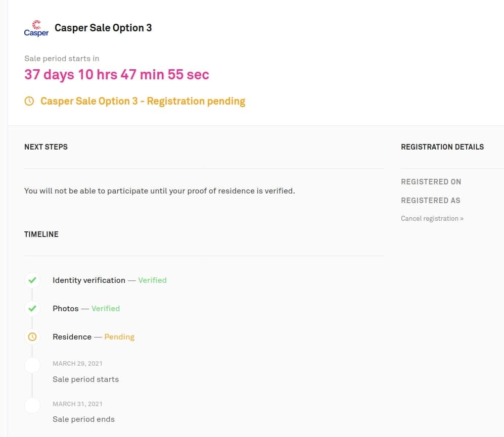504x437 pixels.
Task: Click the Pending status beside Residence
Action: point(119,337)
